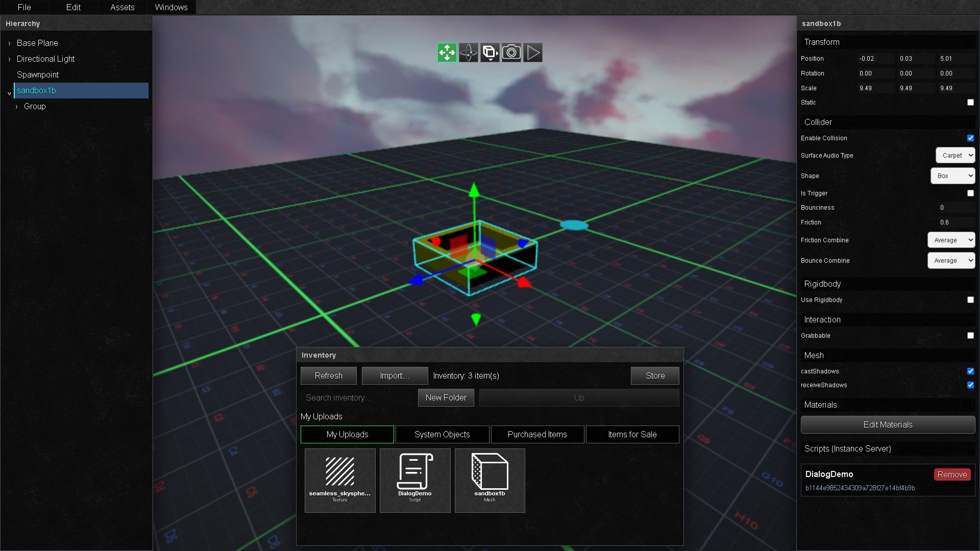Switch to the System Objects tab

(x=442, y=435)
